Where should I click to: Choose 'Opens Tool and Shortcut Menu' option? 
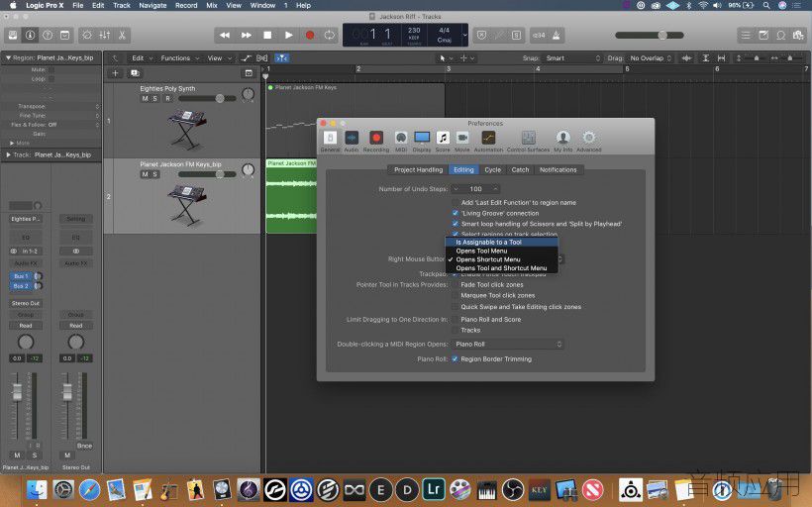(x=502, y=268)
